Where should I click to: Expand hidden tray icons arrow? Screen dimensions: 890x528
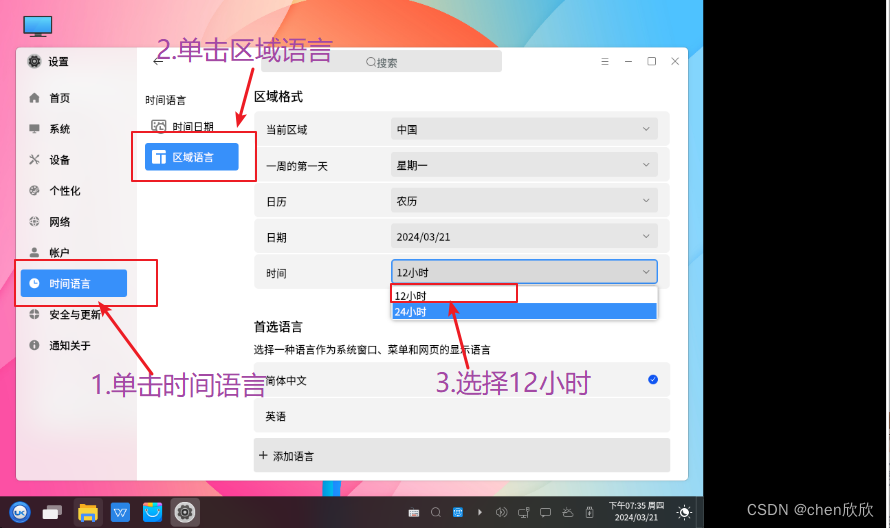coord(480,513)
